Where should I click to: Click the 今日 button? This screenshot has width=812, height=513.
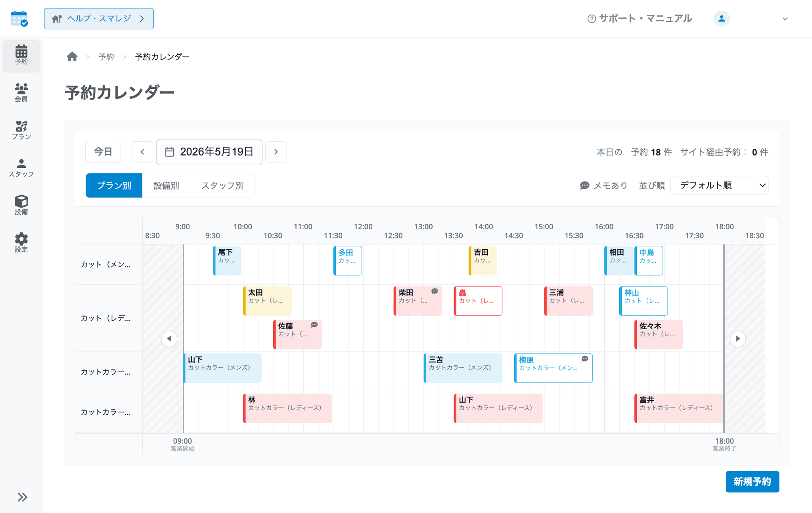(x=103, y=152)
